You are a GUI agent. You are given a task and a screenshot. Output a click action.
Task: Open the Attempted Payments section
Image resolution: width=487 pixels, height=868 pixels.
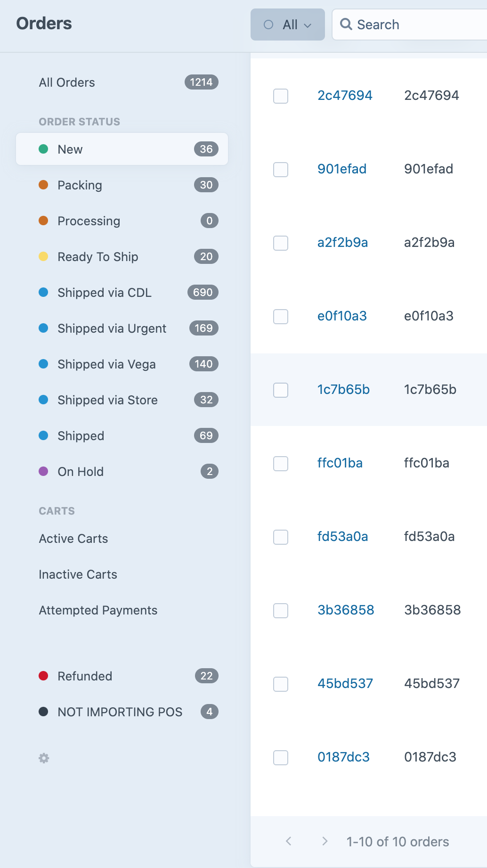tap(98, 610)
